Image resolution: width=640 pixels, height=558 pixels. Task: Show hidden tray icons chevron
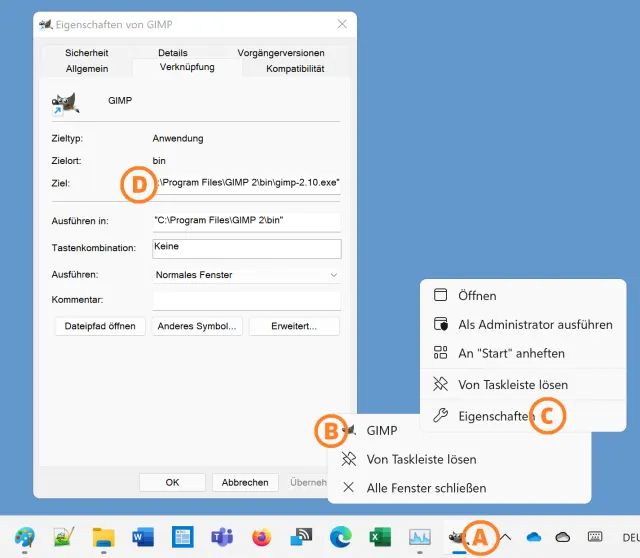(506, 537)
